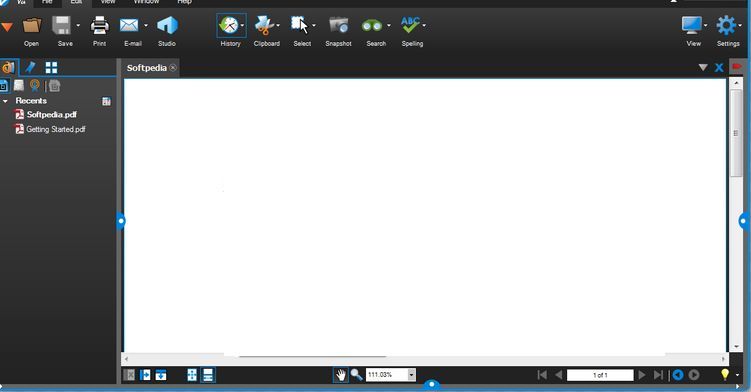Switch to the Softpedia document tab
This screenshot has height=392, width=751.
147,68
